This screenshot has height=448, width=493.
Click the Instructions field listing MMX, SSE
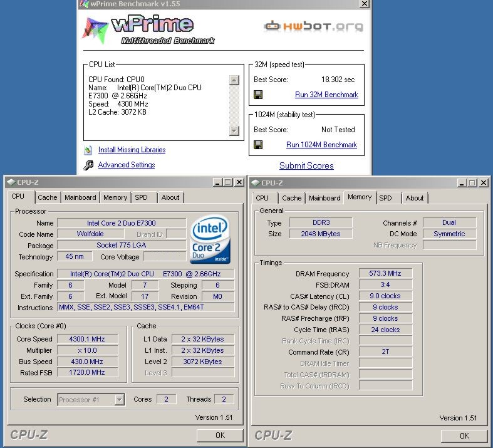coord(145,307)
